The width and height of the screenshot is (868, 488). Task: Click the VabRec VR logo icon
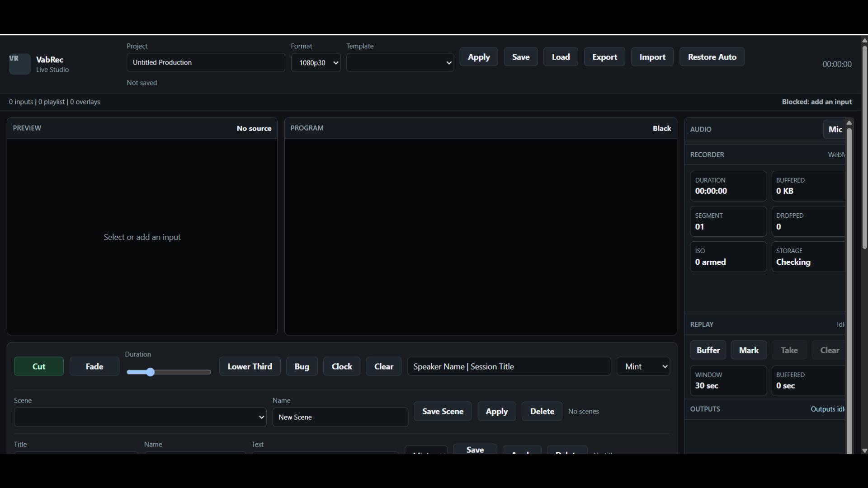(19, 64)
